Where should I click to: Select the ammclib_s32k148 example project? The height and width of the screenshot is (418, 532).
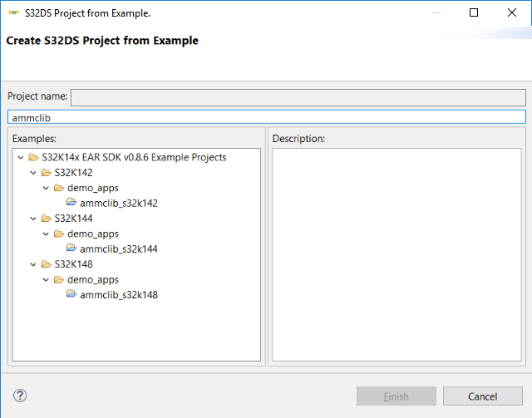118,294
